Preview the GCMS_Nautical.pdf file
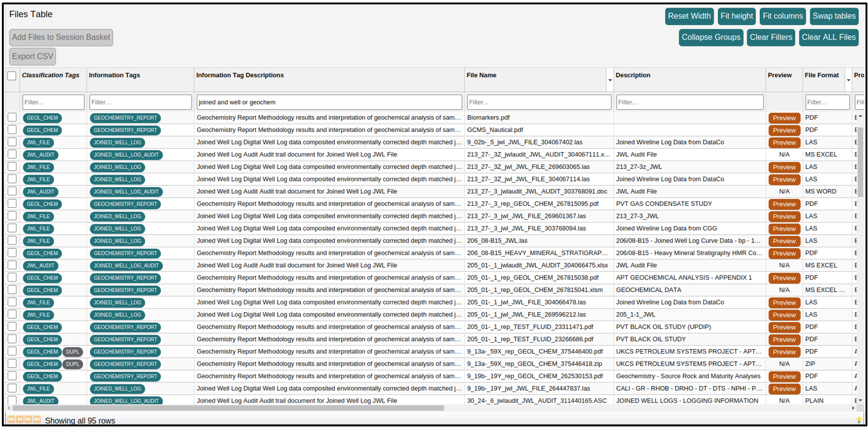The width and height of the screenshot is (868, 427). (784, 131)
